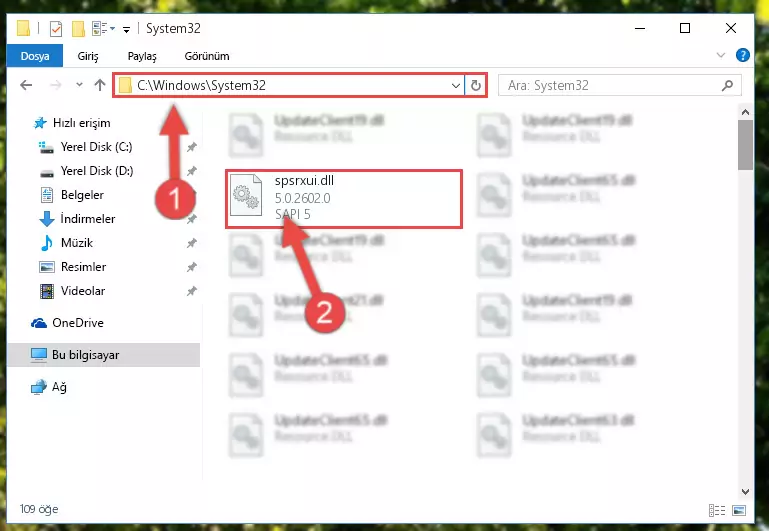This screenshot has width=769, height=531.
Task: Open the Customize Quick Access Toolbar dropdown
Action: (127, 30)
